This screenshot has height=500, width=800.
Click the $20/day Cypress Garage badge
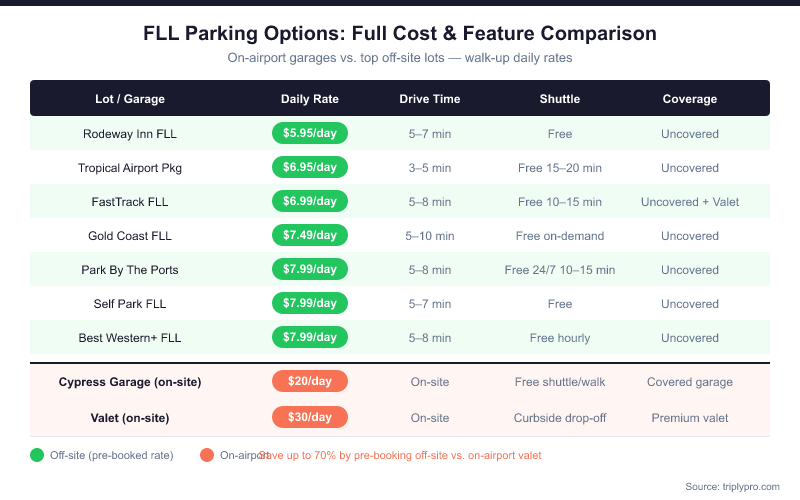coord(310,381)
